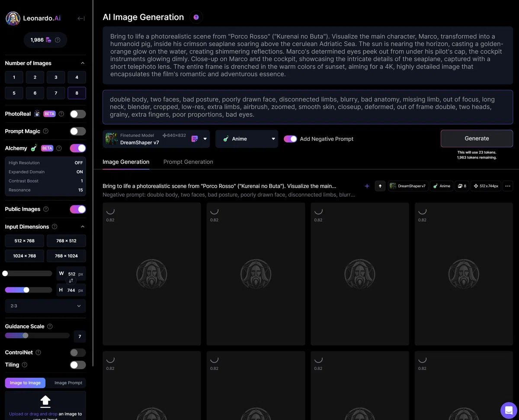Open the Tiling info icon

25,365
